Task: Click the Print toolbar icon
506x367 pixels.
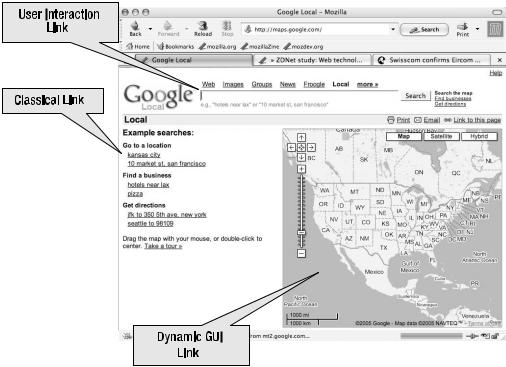Action: point(463,26)
